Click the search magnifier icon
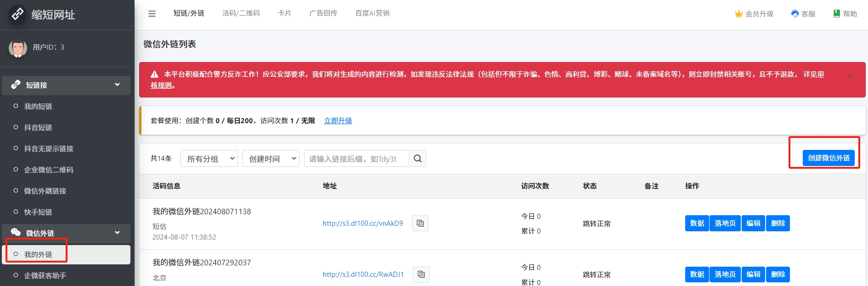This screenshot has height=286, width=868. pyautogui.click(x=417, y=159)
